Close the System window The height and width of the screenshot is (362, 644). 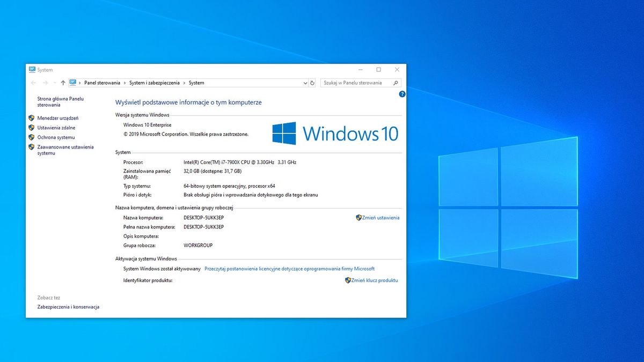pyautogui.click(x=397, y=70)
